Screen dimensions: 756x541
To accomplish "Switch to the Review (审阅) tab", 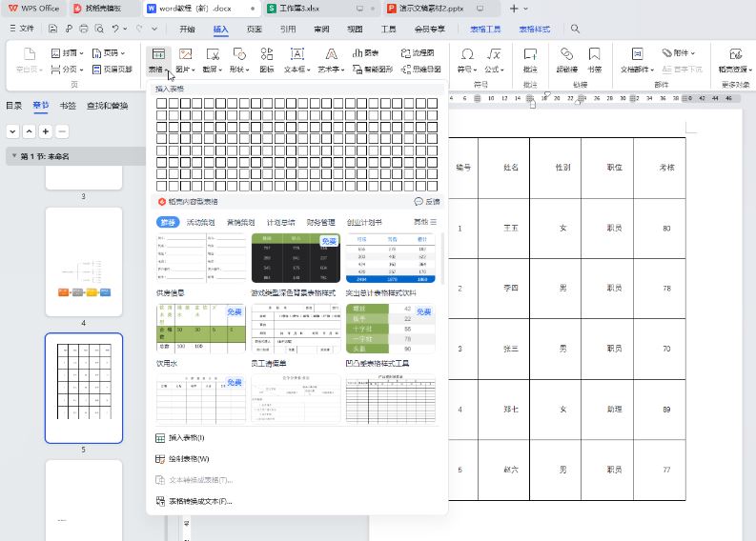I will [321, 29].
